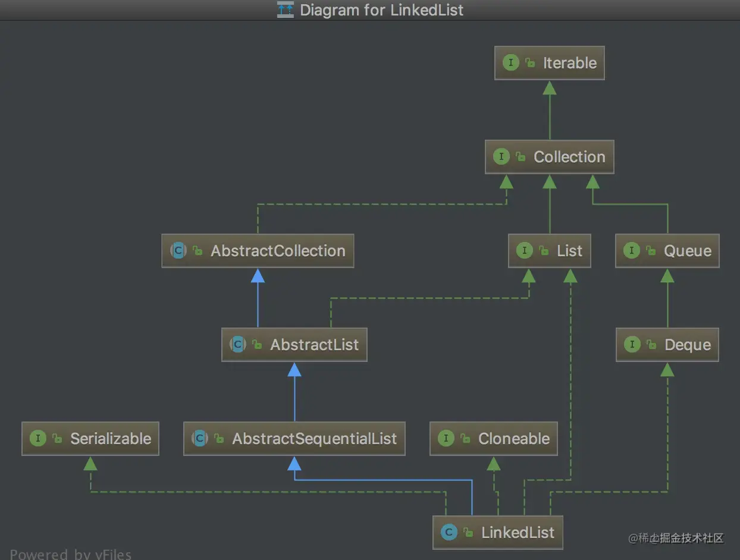Select the Iterable node
740x560 pixels.
click(549, 62)
